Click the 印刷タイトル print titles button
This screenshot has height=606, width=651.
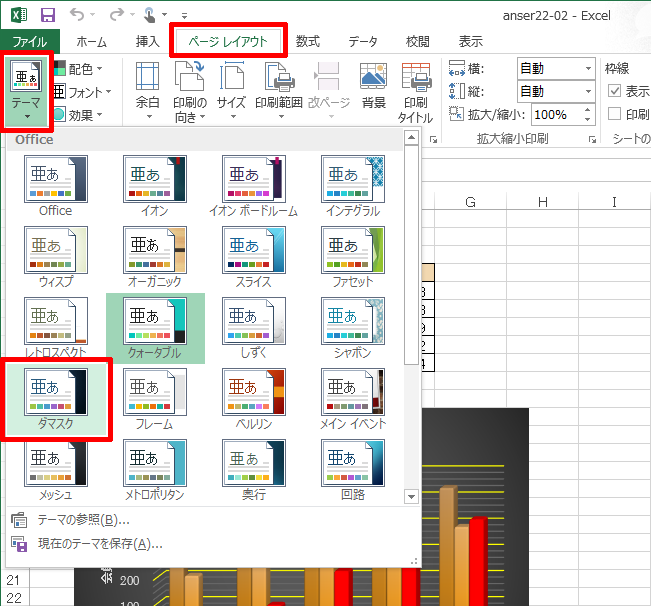tap(416, 92)
